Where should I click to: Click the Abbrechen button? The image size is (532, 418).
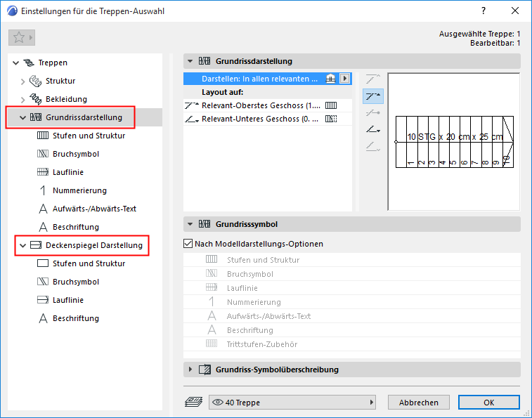tap(419, 403)
